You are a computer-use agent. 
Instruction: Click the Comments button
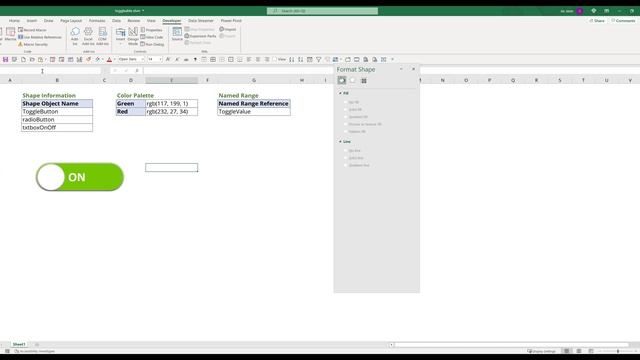click(623, 20)
